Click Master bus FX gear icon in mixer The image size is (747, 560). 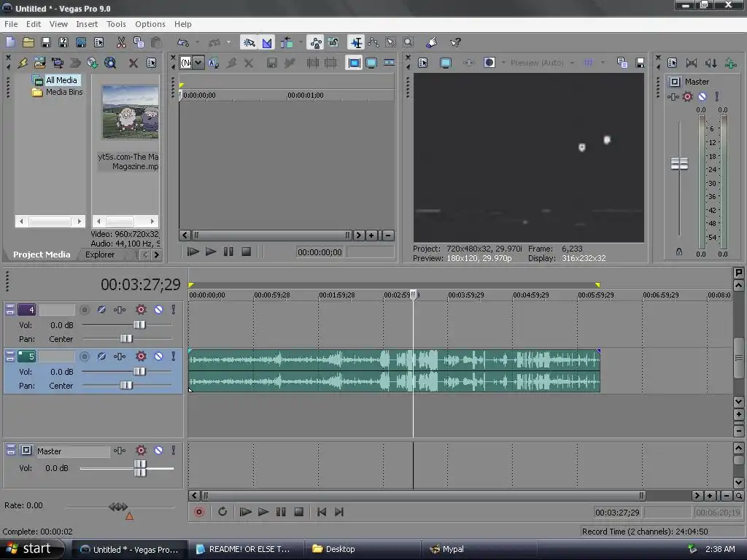(687, 96)
